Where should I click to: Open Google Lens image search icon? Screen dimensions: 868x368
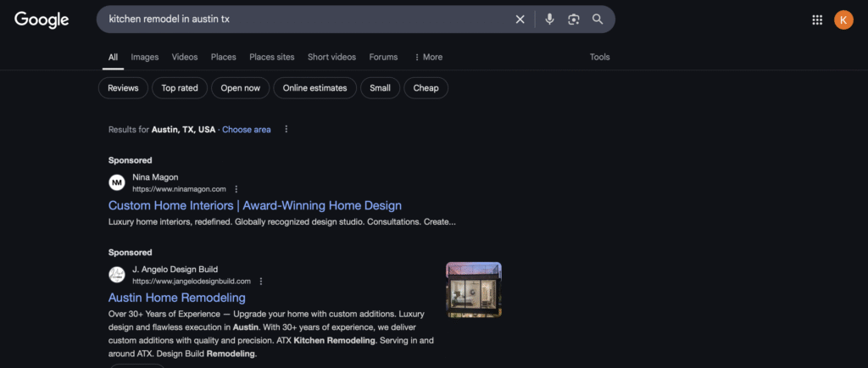(574, 20)
